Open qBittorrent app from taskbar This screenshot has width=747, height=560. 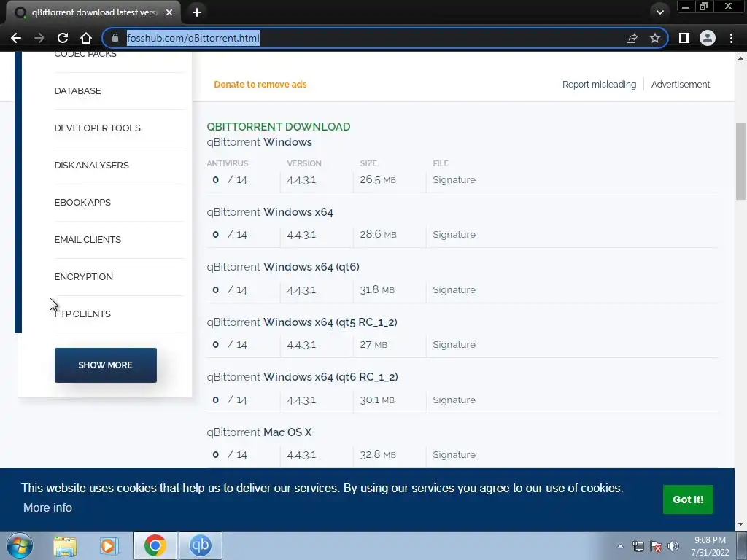(201, 545)
